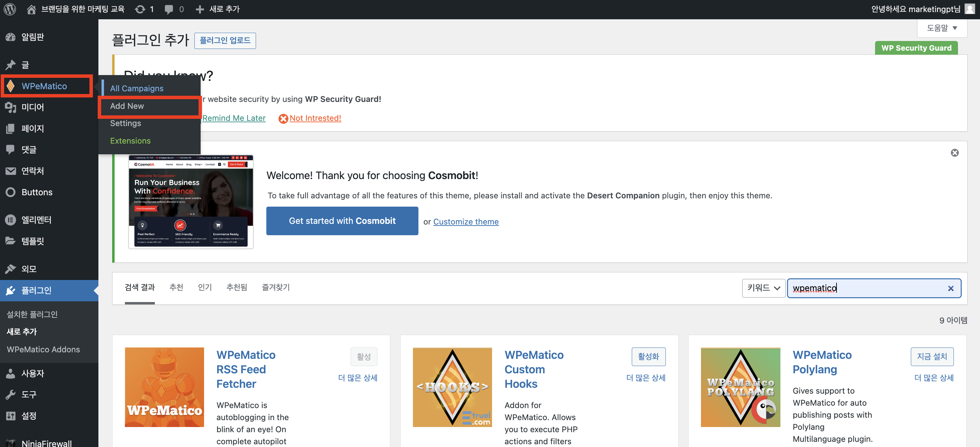Click the Cosmobit theme preview thumbnail
This screenshot has width=980, height=447.
[191, 202]
